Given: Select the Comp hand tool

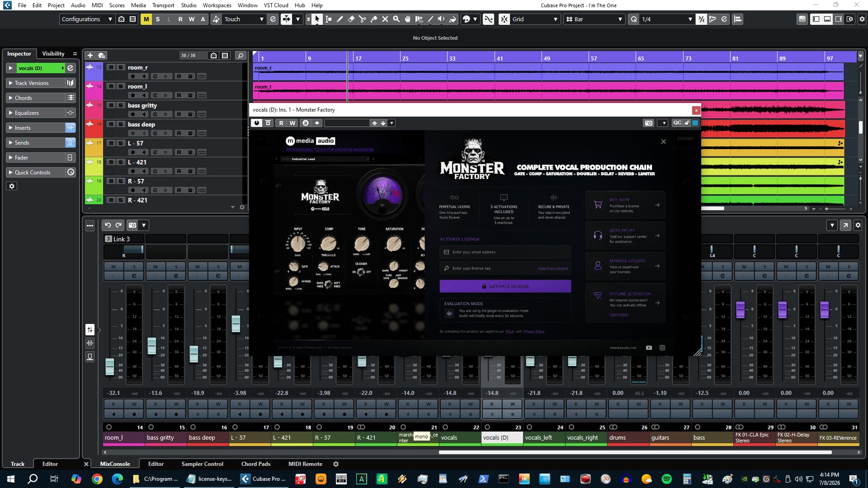Looking at the screenshot, I should tap(408, 19).
